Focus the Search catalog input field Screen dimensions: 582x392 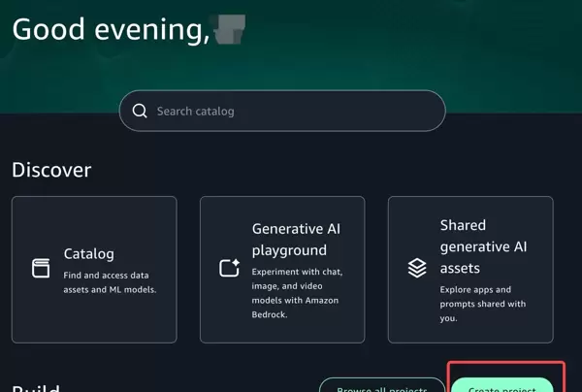(291, 112)
